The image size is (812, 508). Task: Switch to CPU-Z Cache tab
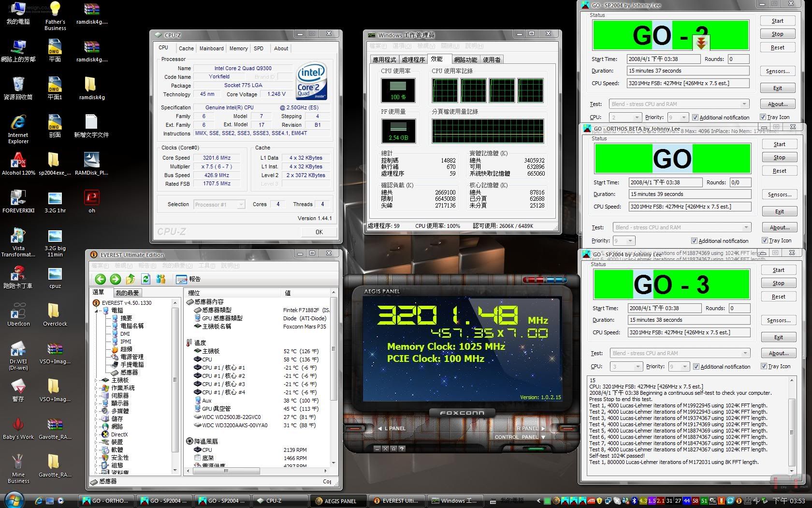click(186, 48)
